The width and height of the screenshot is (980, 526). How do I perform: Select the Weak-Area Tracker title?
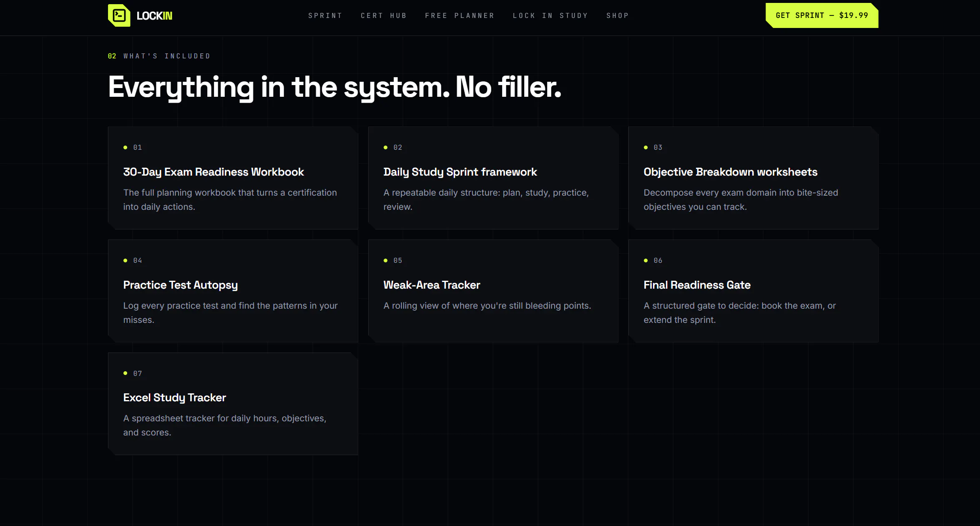coord(432,285)
